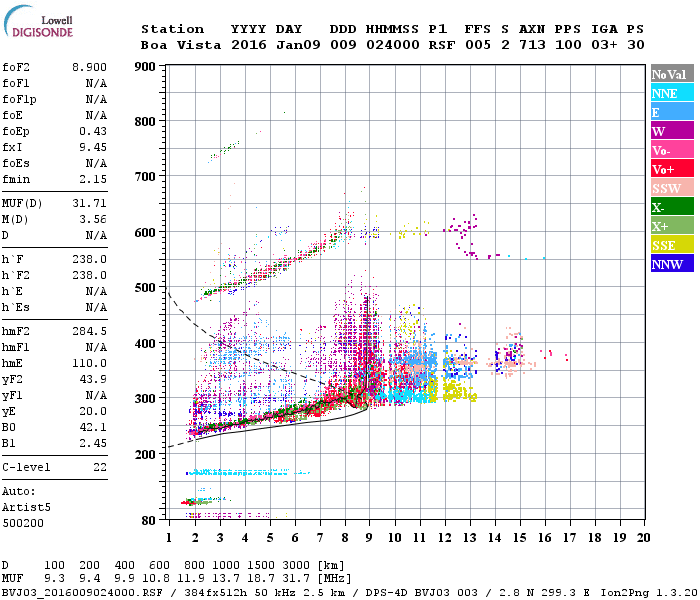Click the hmE value 110.0
The height and width of the screenshot is (600, 700).
point(89,363)
